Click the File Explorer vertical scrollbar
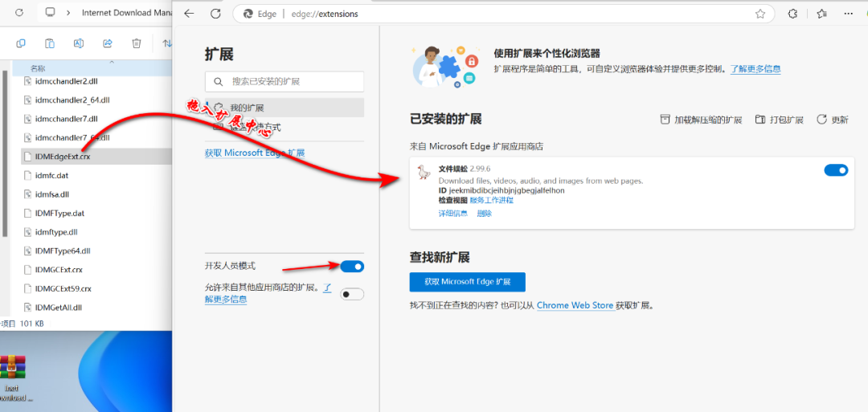The image size is (868, 412). click(5, 153)
